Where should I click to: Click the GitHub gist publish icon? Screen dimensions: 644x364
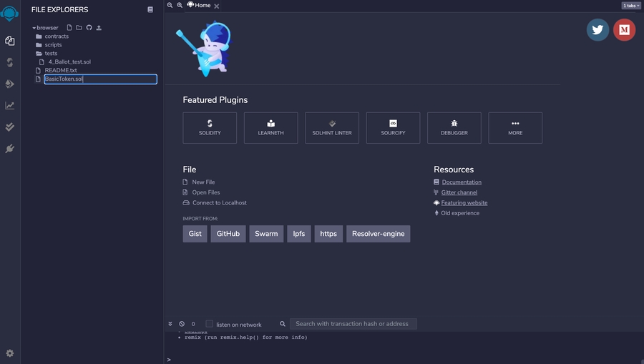pyautogui.click(x=89, y=28)
